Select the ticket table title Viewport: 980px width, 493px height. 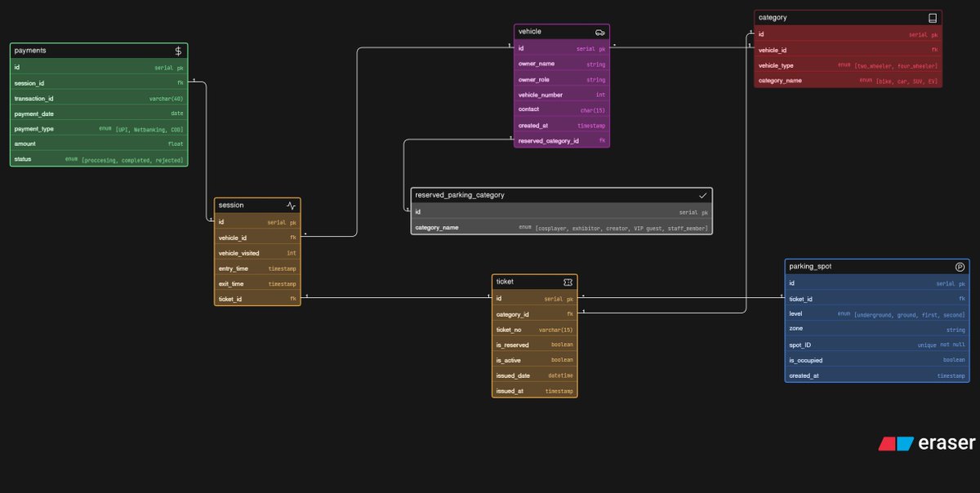(x=505, y=282)
